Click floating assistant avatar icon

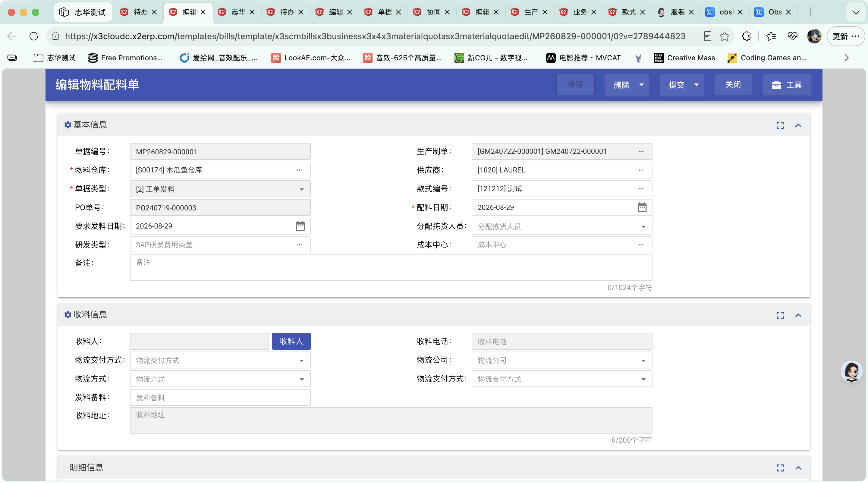coord(851,371)
